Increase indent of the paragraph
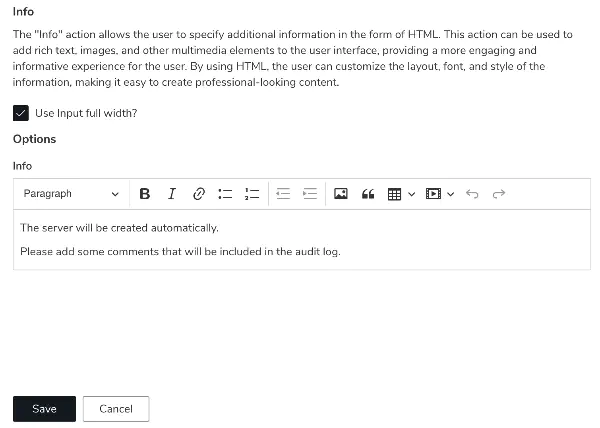This screenshot has width=600, height=428. coord(310,194)
